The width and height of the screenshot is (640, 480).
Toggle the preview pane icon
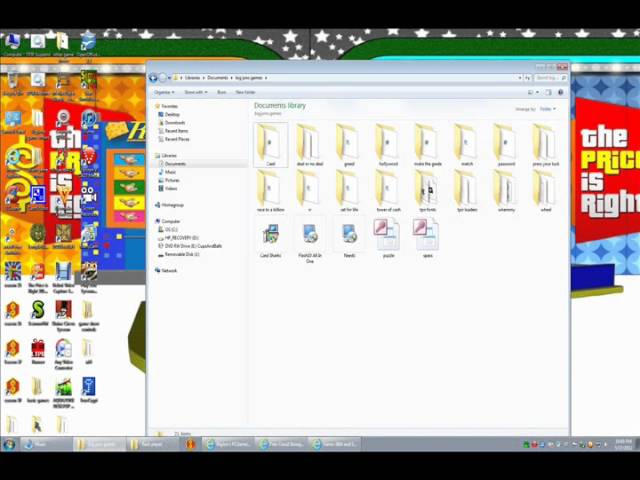click(548, 92)
